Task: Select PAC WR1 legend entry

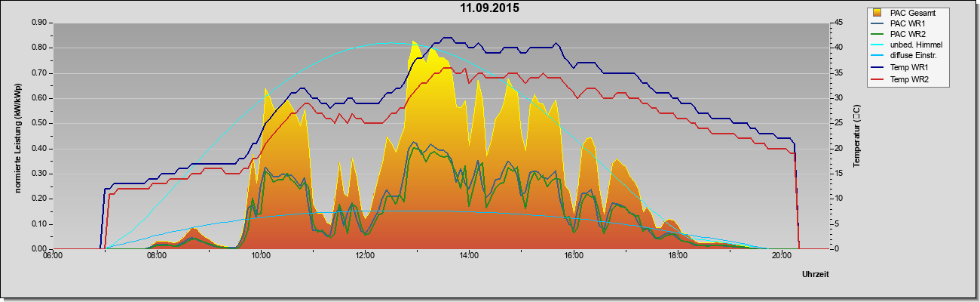Action: coord(908,23)
